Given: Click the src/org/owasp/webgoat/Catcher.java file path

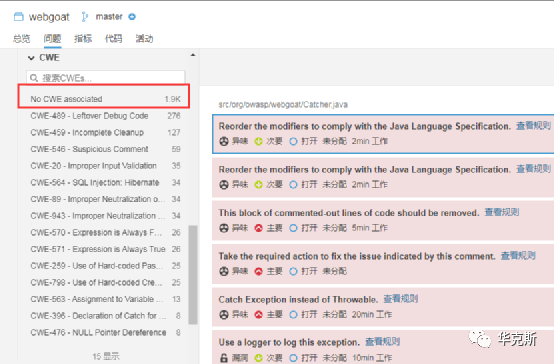Looking at the screenshot, I should pos(283,105).
